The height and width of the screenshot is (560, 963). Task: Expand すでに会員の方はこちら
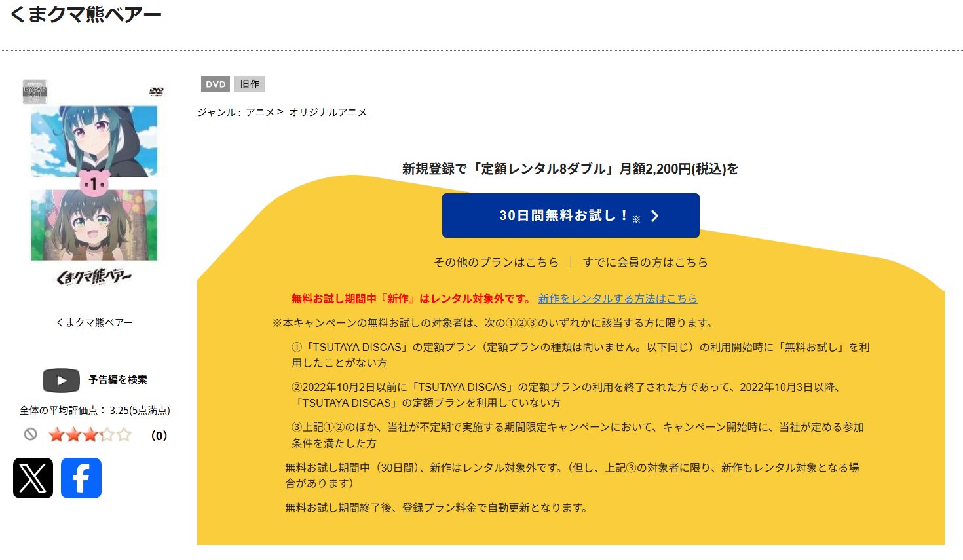645,262
